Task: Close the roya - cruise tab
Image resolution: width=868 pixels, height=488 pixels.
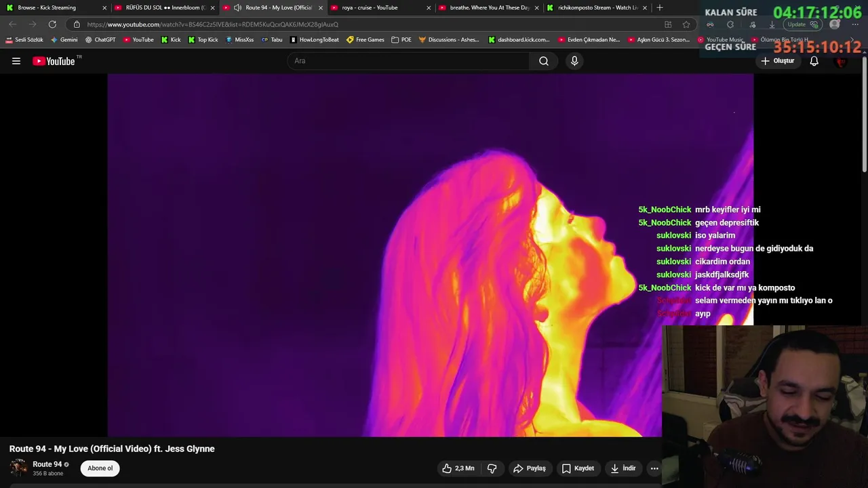Action: (x=429, y=7)
